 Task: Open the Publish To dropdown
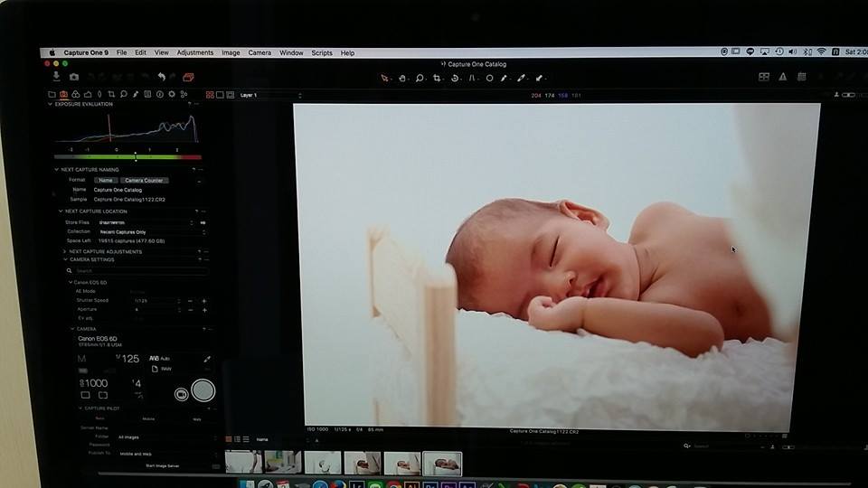[168, 454]
